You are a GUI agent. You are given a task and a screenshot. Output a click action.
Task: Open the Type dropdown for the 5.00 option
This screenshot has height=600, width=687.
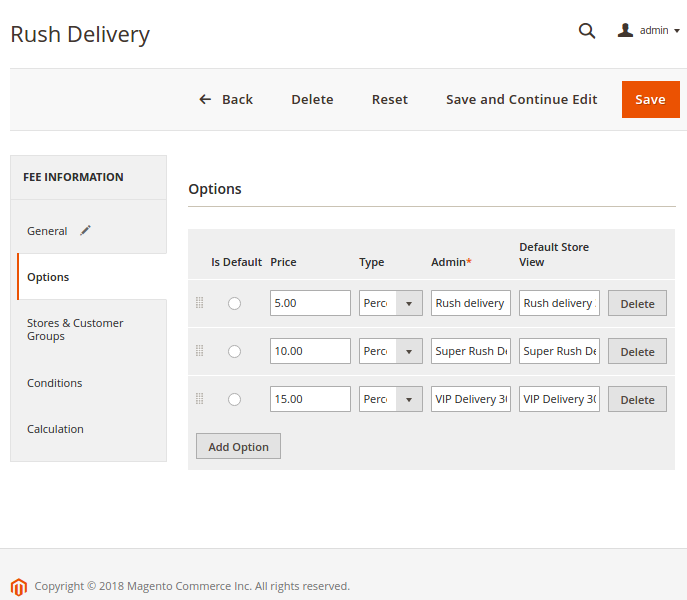(390, 303)
